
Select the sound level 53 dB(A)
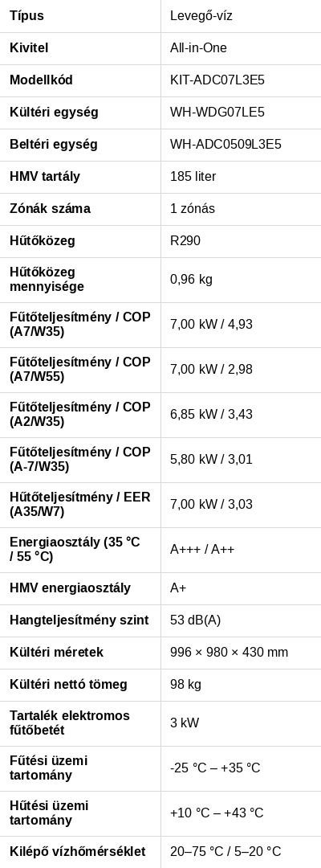pos(196,620)
